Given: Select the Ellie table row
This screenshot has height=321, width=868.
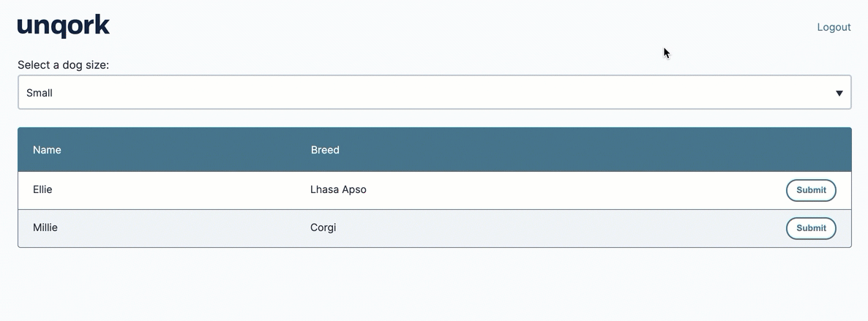Looking at the screenshot, I should (x=435, y=190).
